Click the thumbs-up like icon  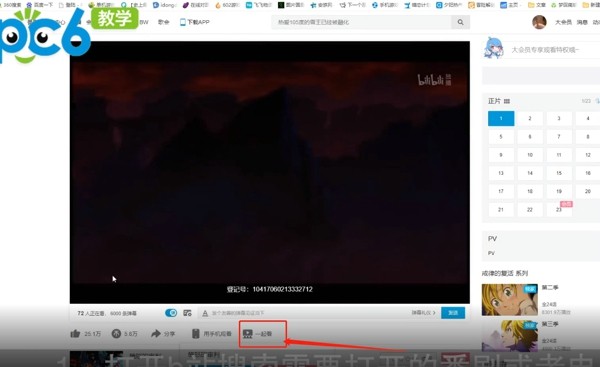75,334
